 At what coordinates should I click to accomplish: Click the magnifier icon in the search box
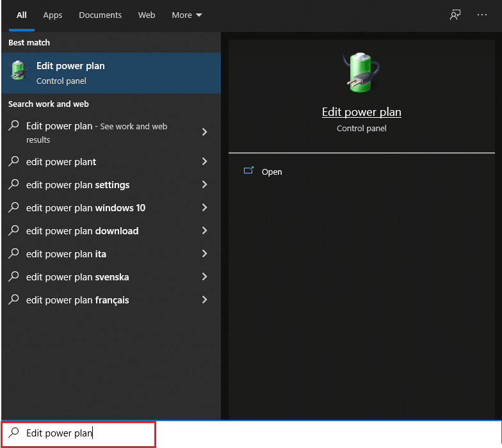tap(14, 433)
